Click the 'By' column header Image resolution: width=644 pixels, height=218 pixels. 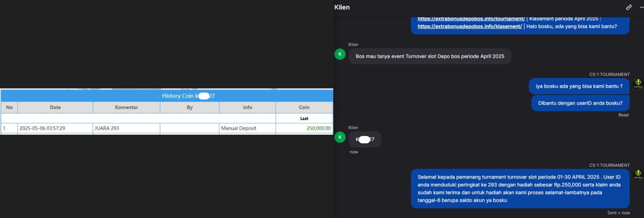pyautogui.click(x=190, y=107)
